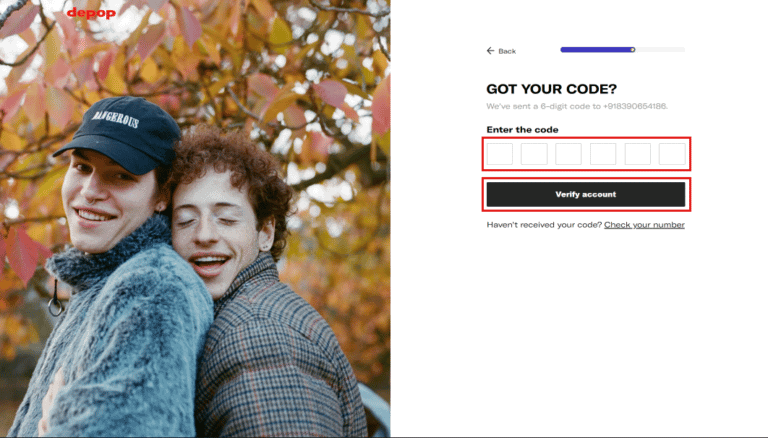Select the third code digit box
Image resolution: width=768 pixels, height=438 pixels.
coord(568,154)
